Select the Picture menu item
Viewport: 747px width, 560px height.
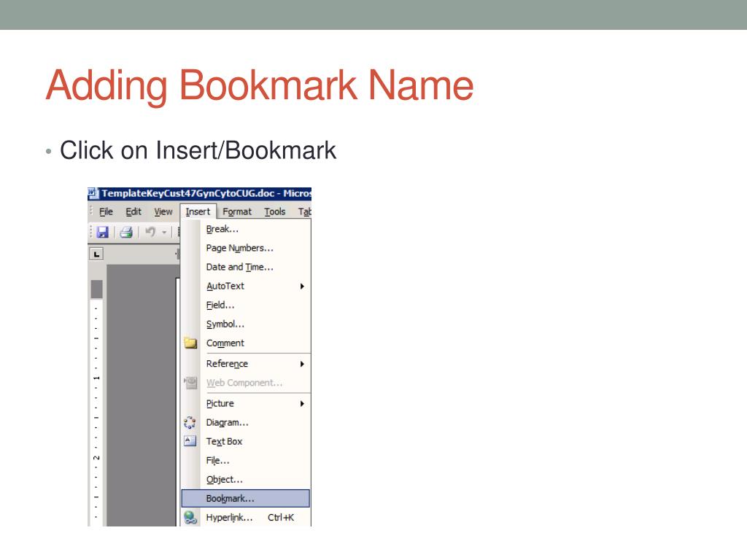pos(246,403)
